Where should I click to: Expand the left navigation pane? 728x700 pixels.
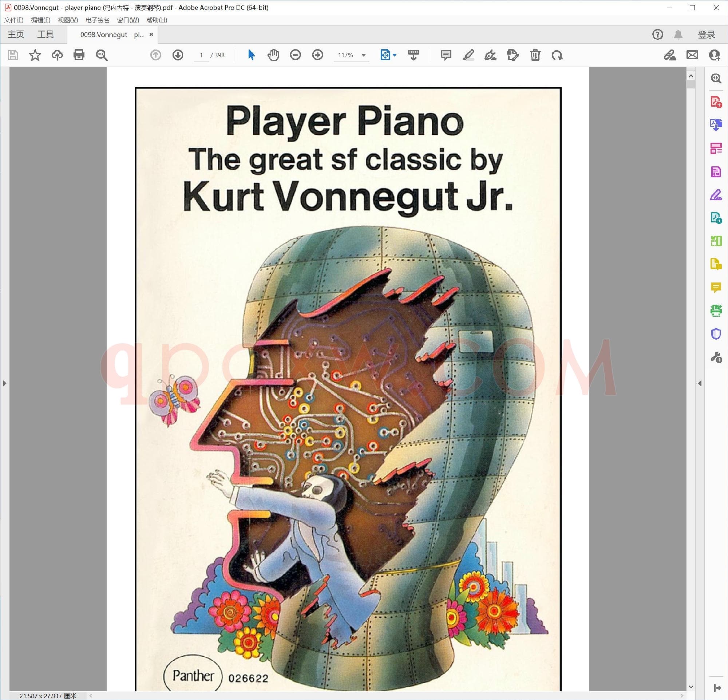(x=4, y=383)
